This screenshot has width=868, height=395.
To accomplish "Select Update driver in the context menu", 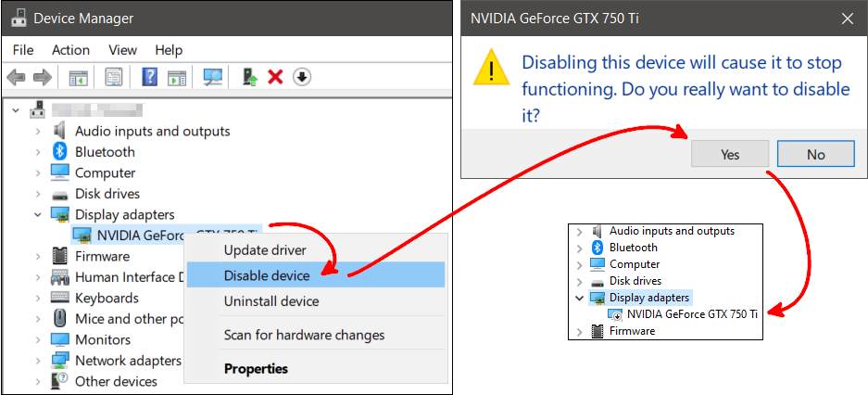I will 265,249.
